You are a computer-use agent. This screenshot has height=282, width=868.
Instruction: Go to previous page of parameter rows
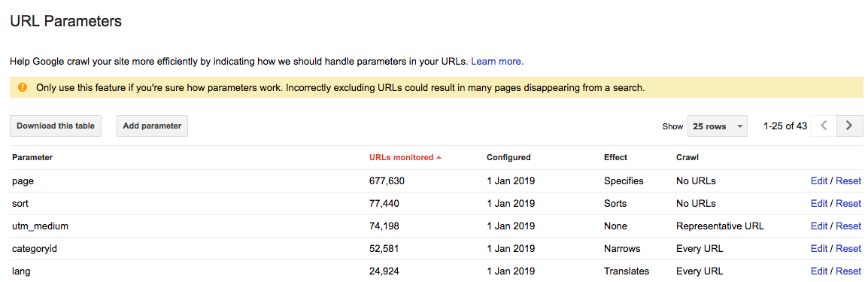[824, 126]
